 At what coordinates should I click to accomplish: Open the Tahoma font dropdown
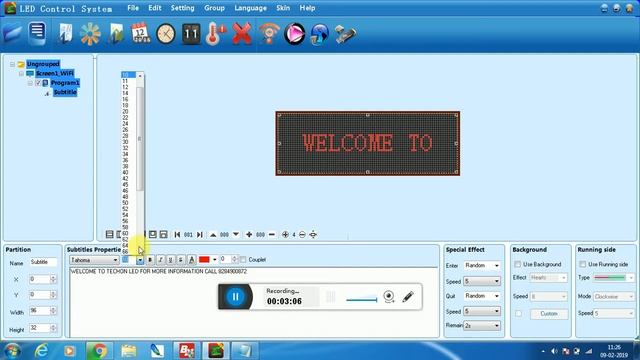[115, 260]
